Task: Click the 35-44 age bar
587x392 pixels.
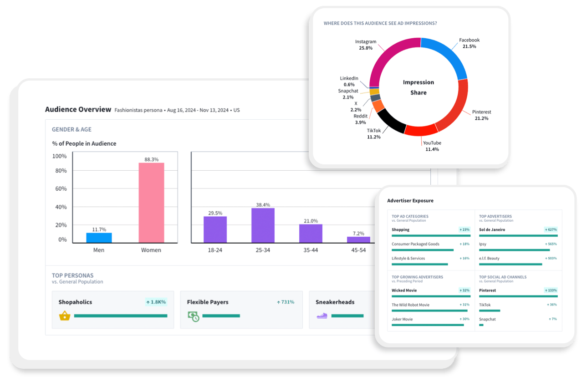Action: [x=311, y=234]
